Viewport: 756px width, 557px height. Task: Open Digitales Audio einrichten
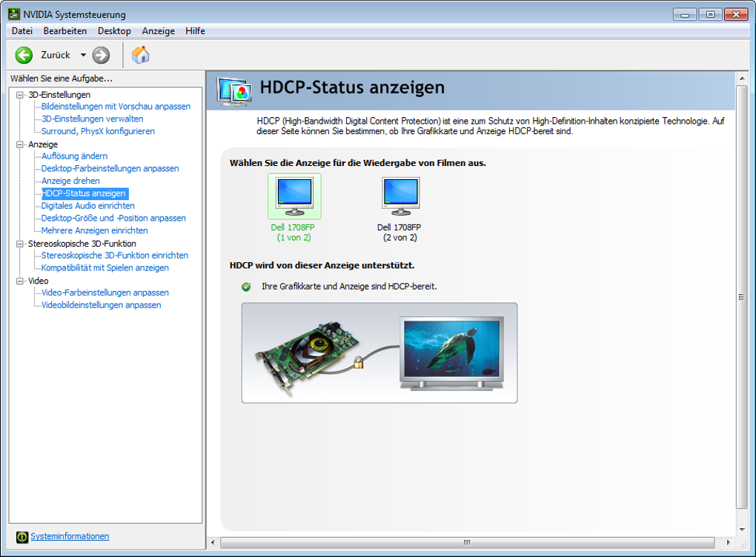[x=87, y=206]
